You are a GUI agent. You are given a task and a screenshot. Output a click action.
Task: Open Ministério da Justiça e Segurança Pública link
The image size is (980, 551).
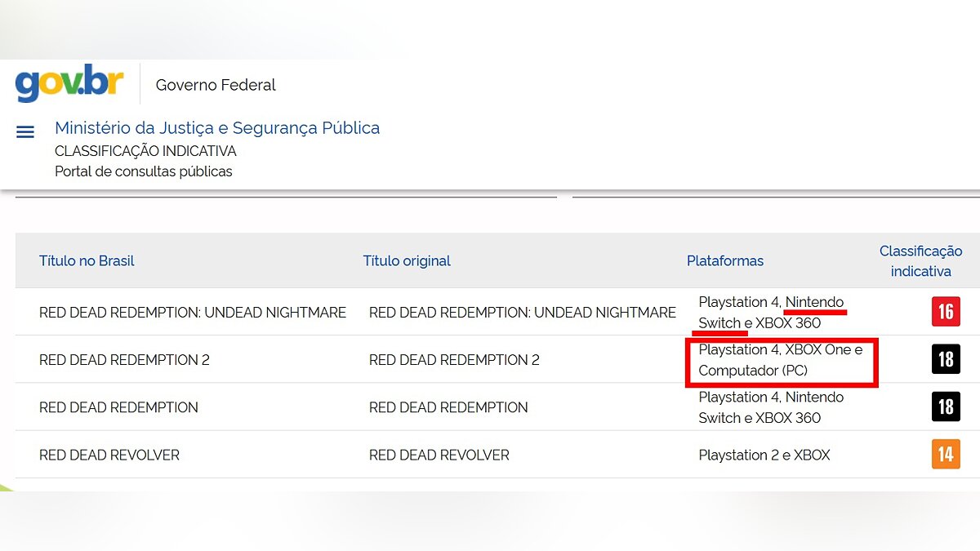217,128
